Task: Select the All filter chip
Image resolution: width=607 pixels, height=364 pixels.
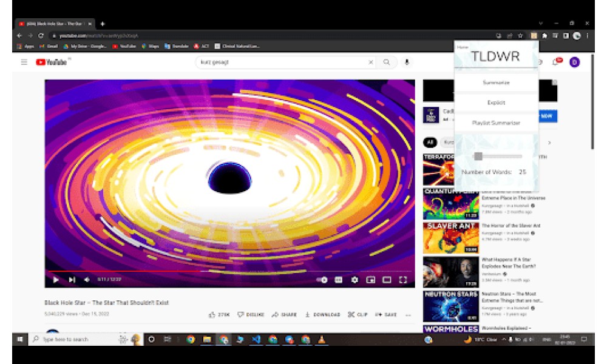Action: click(x=430, y=143)
